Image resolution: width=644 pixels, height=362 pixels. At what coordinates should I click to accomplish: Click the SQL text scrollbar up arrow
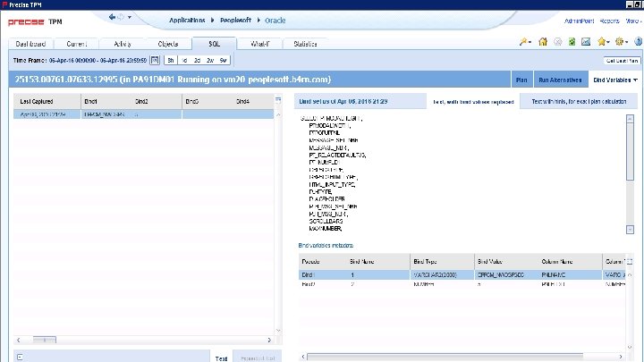(x=630, y=119)
